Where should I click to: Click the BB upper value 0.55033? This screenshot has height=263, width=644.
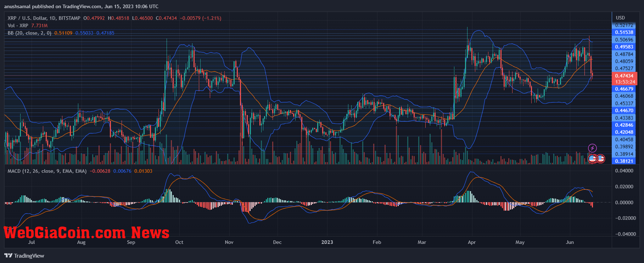point(84,33)
